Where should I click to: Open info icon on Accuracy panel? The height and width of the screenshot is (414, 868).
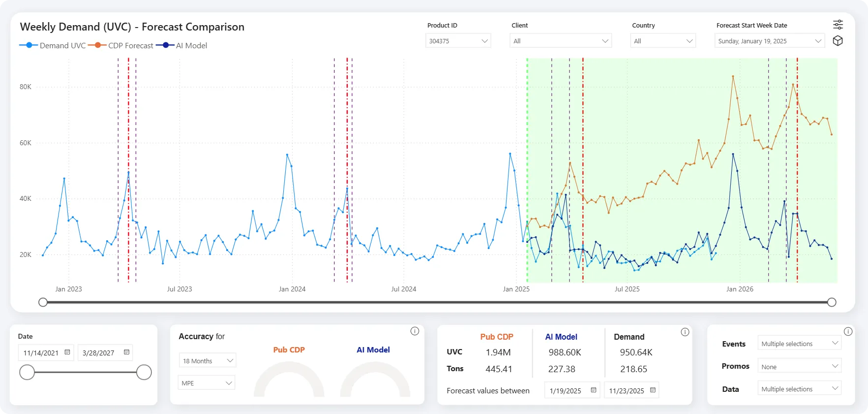415,331
